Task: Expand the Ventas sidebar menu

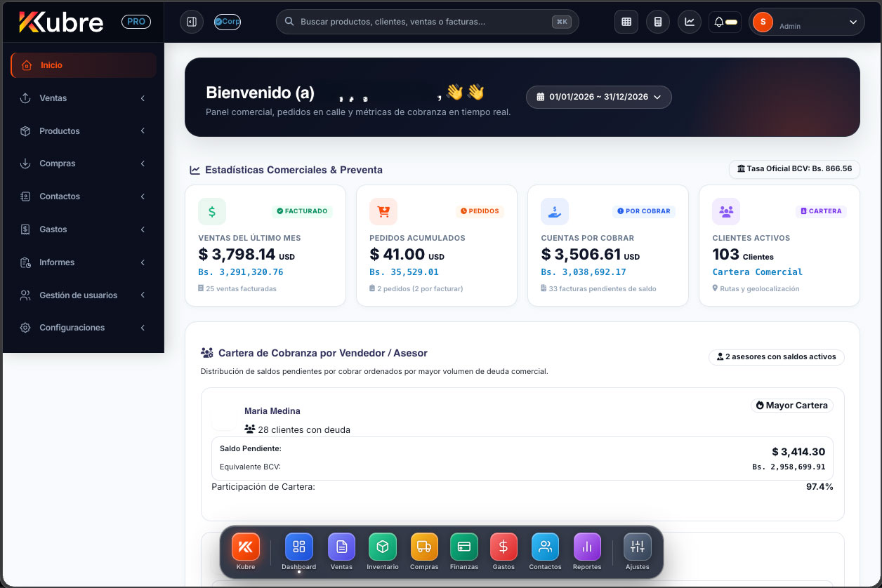Action: pos(84,98)
